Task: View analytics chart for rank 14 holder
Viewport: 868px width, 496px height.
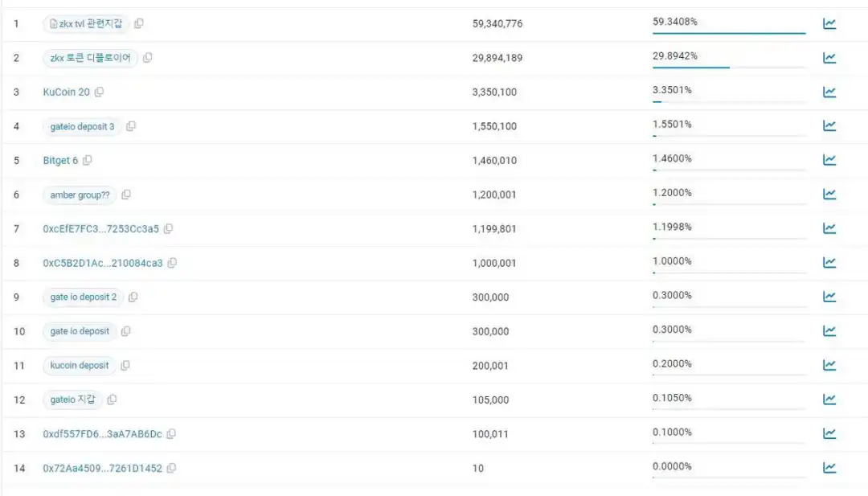Action: pyautogui.click(x=829, y=468)
